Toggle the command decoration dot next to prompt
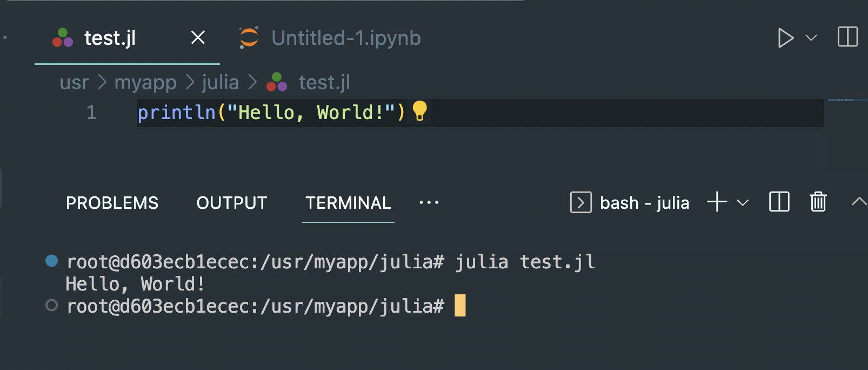 point(51,306)
